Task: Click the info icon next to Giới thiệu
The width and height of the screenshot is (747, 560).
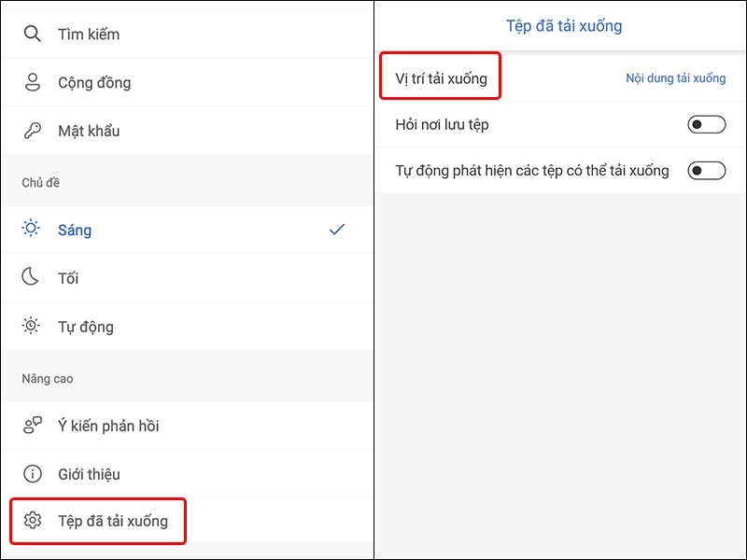Action: (x=33, y=474)
